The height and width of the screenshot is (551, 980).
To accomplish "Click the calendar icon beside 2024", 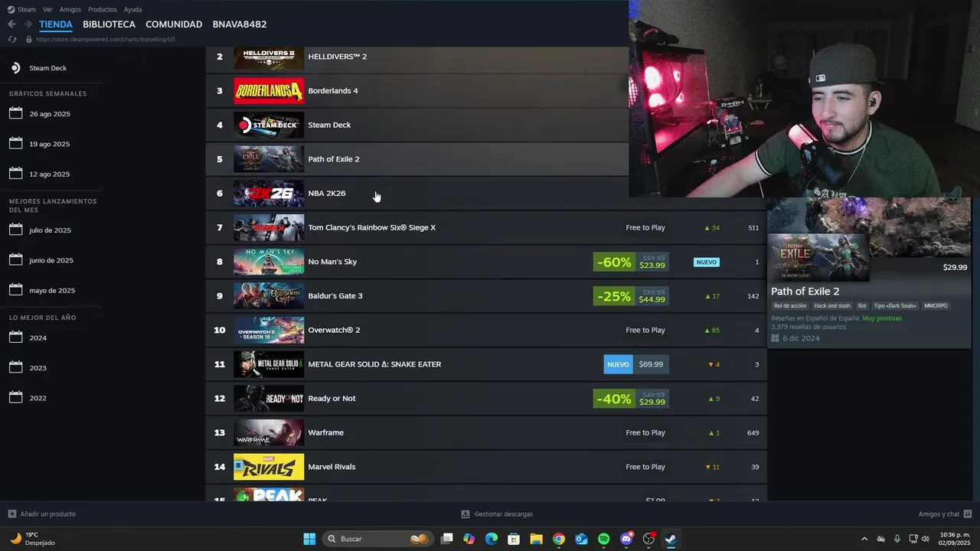I will click(16, 337).
